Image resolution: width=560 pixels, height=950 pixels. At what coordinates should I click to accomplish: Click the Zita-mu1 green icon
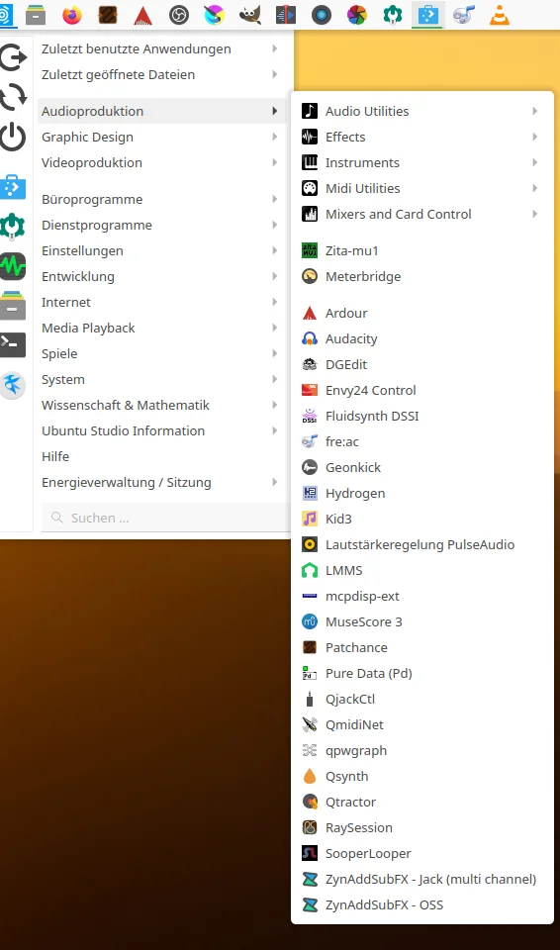click(309, 250)
